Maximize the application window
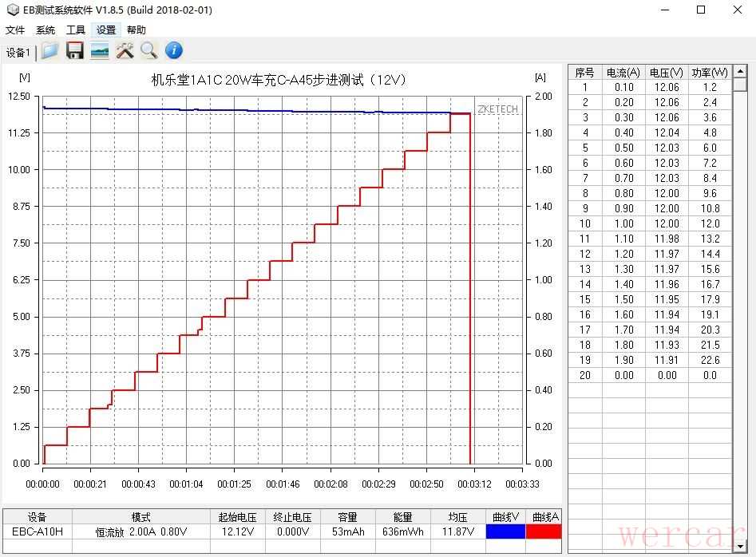The height and width of the screenshot is (557, 756). tap(701, 10)
